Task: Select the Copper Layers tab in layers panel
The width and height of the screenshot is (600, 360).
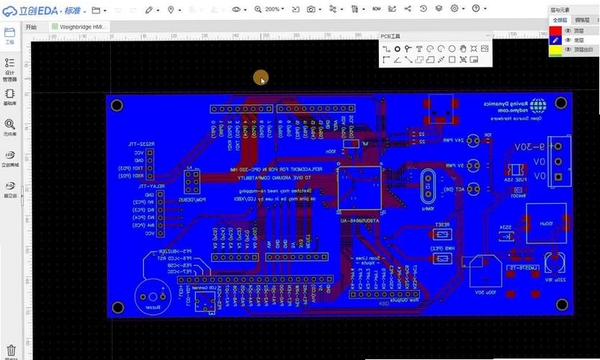Action: pyautogui.click(x=582, y=20)
